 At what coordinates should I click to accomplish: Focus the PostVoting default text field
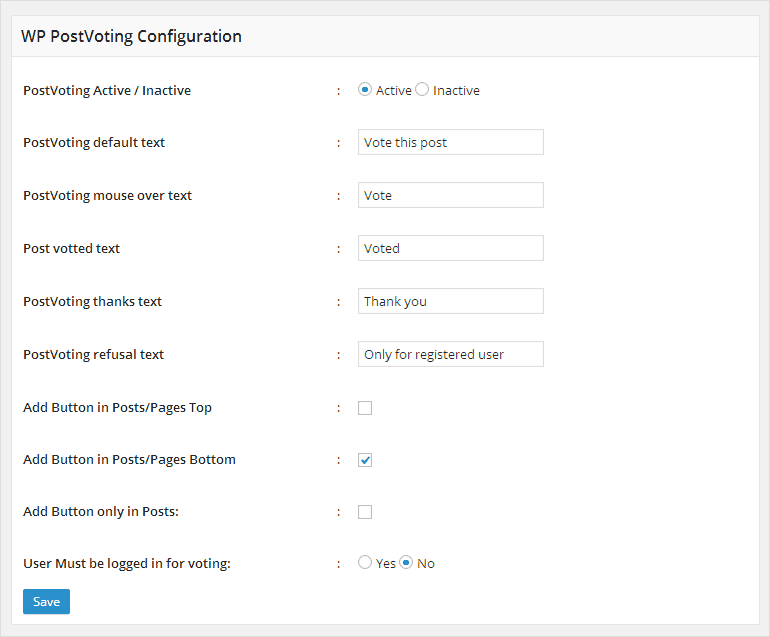pos(451,142)
